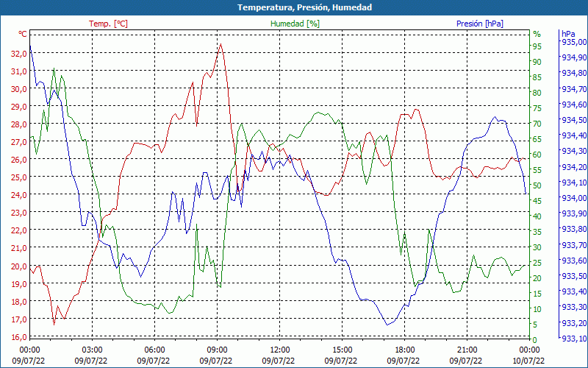The height and width of the screenshot is (368, 588).
Task: Click the '%' unit label on humidity axis
Action: tap(537, 34)
